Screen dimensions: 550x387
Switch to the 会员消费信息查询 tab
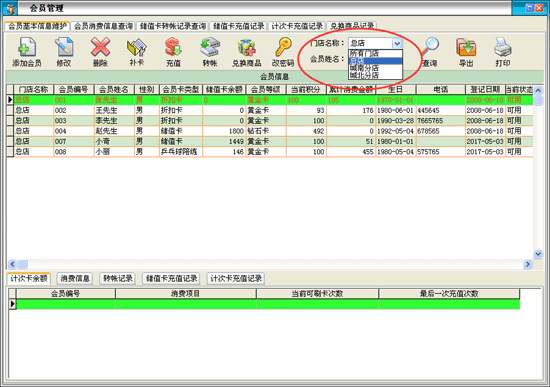click(103, 26)
